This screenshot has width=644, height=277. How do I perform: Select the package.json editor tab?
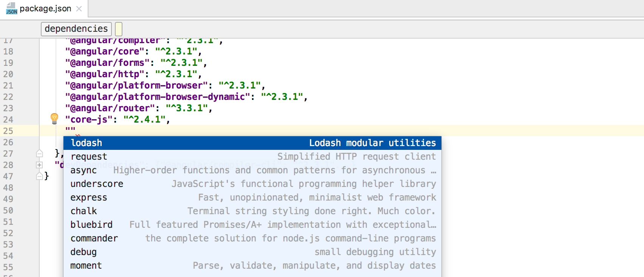tap(44, 9)
